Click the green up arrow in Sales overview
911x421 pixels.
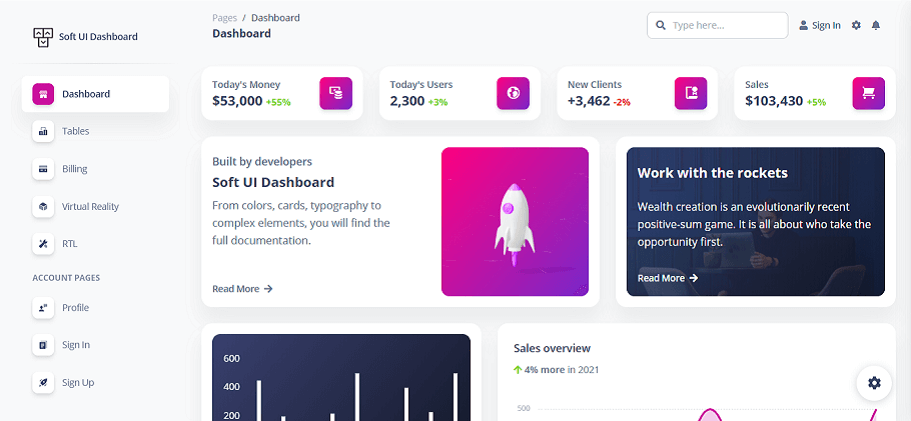[x=518, y=369]
